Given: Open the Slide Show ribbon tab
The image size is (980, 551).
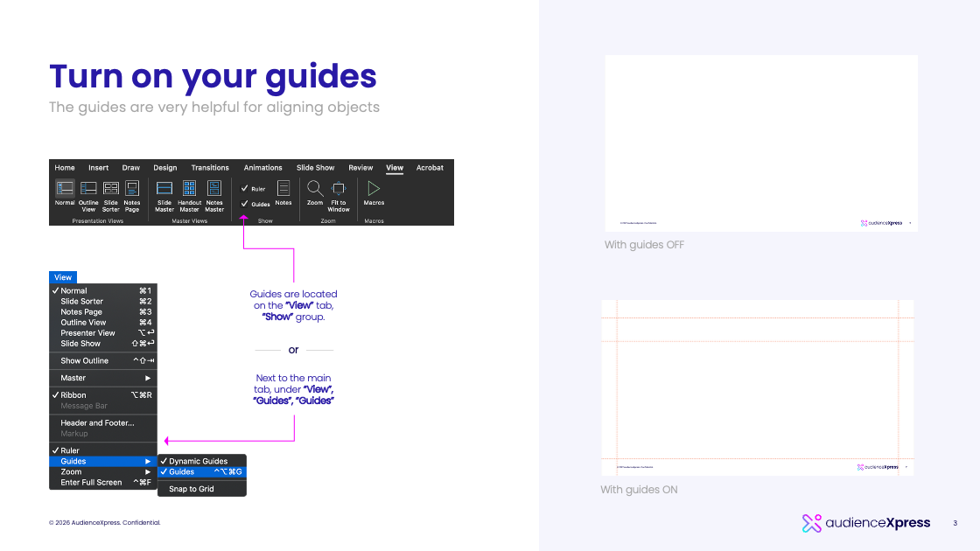Looking at the screenshot, I should pyautogui.click(x=315, y=168).
